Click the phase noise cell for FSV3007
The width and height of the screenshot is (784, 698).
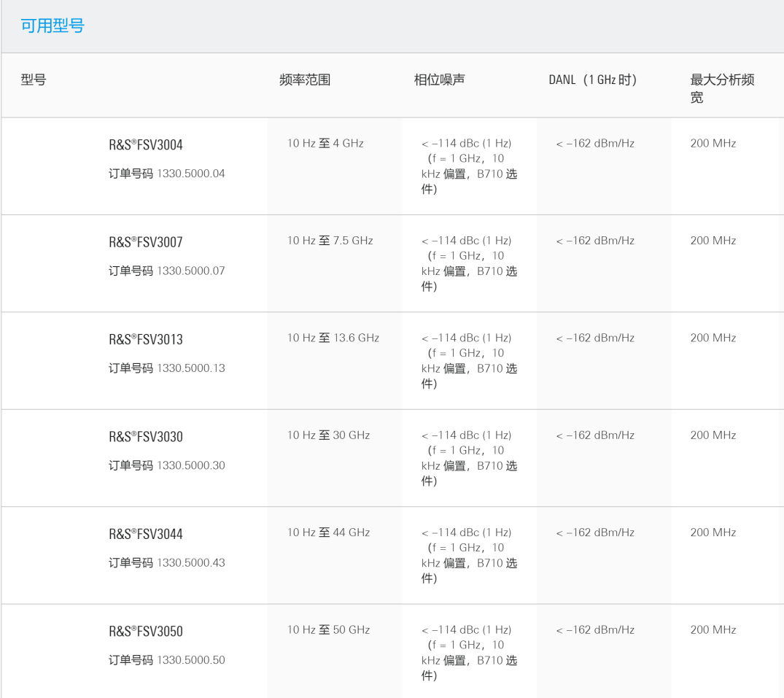470,263
